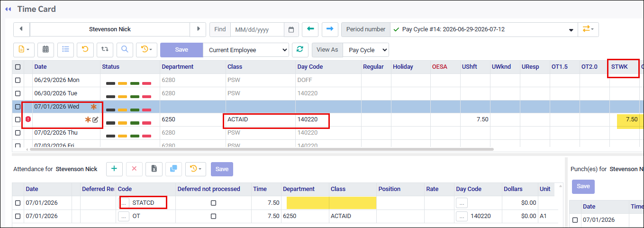Open the document icon dropdown in toolbar
This screenshot has width=644, height=228.
pyautogui.click(x=24, y=49)
